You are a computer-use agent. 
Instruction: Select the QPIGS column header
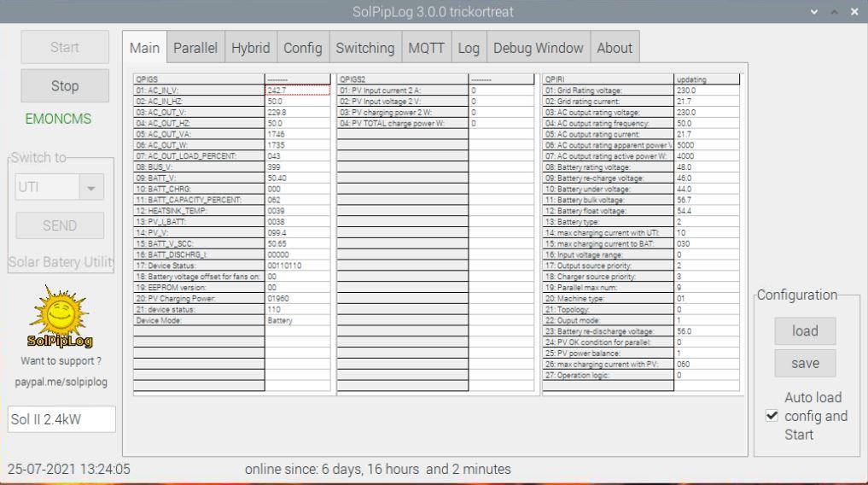[199, 79]
